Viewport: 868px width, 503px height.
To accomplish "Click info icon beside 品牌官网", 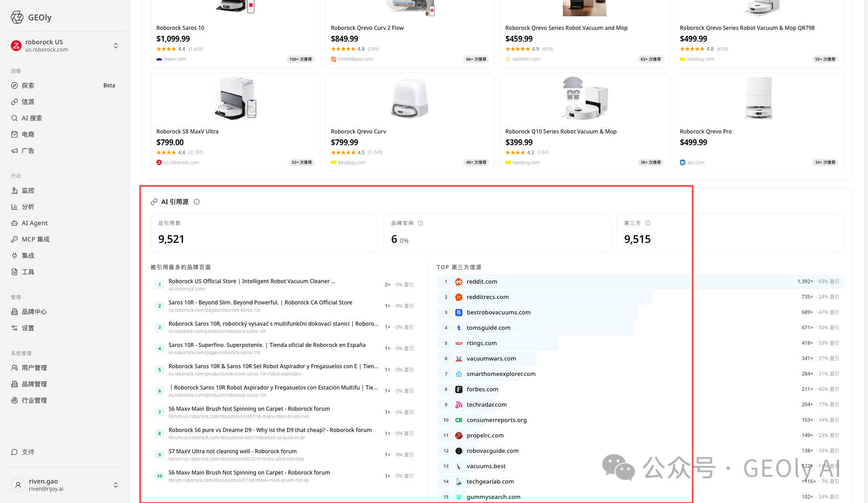I will [420, 223].
